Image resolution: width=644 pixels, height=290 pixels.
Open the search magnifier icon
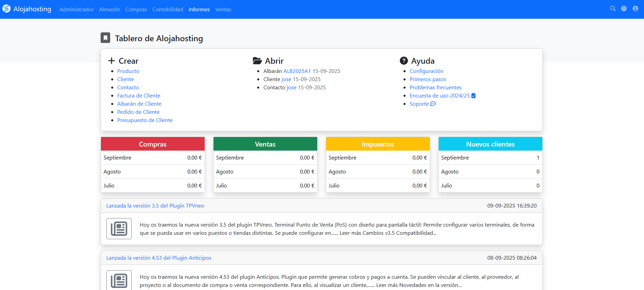(x=613, y=9)
